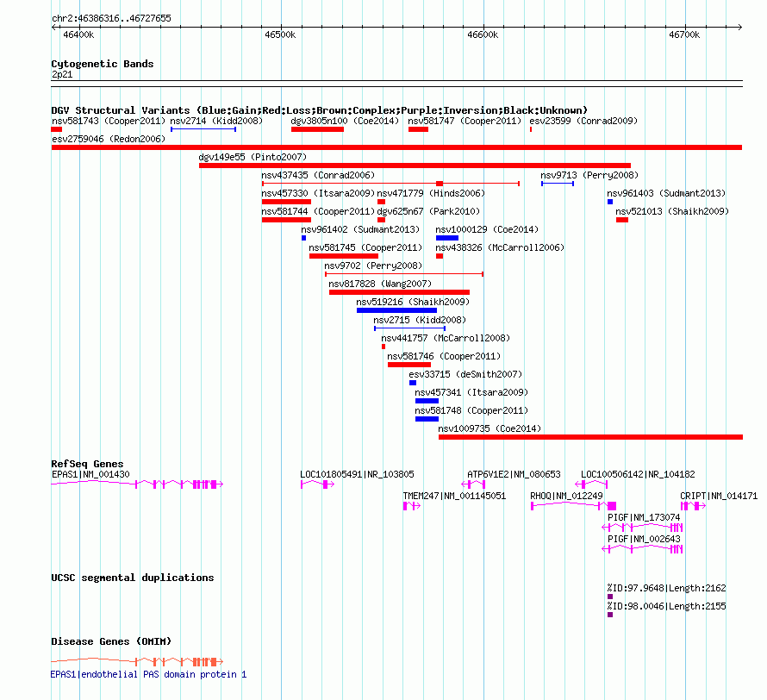Select esv33715 (deSmith2007) variant label

pos(465,374)
